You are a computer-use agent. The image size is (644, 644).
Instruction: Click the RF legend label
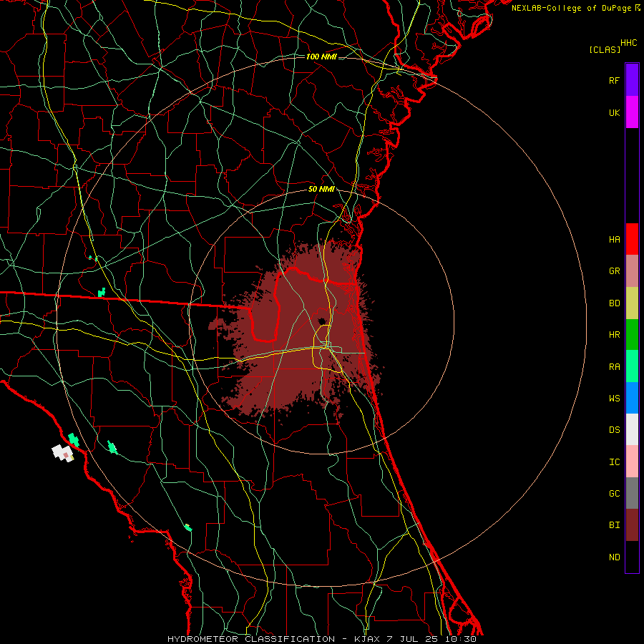tap(614, 80)
